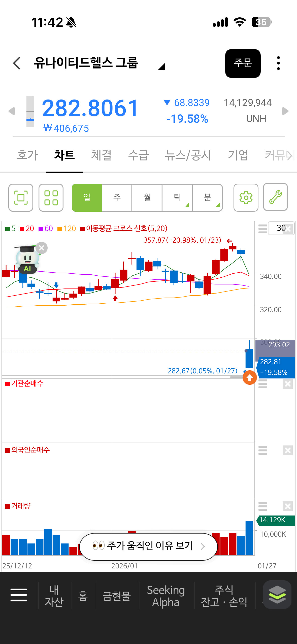Screen dimensions: 297x644
Task: Toggle the 20-day moving average legend
Action: pos(27,229)
